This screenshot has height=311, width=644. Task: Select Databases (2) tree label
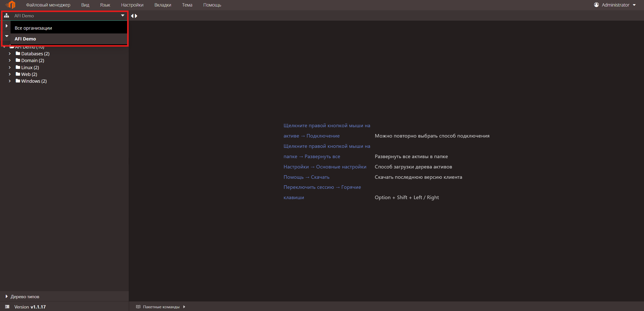(x=35, y=54)
